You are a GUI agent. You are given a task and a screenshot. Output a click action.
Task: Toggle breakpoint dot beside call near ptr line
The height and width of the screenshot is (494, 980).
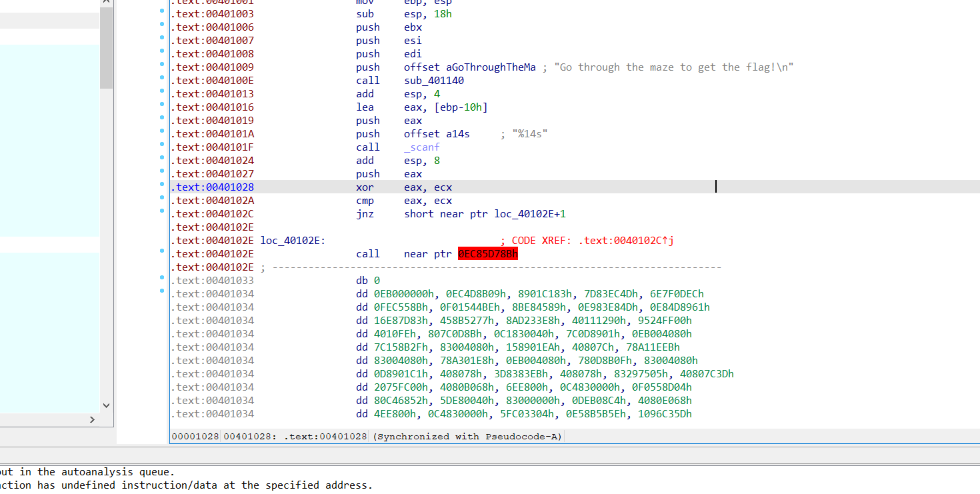click(162, 251)
